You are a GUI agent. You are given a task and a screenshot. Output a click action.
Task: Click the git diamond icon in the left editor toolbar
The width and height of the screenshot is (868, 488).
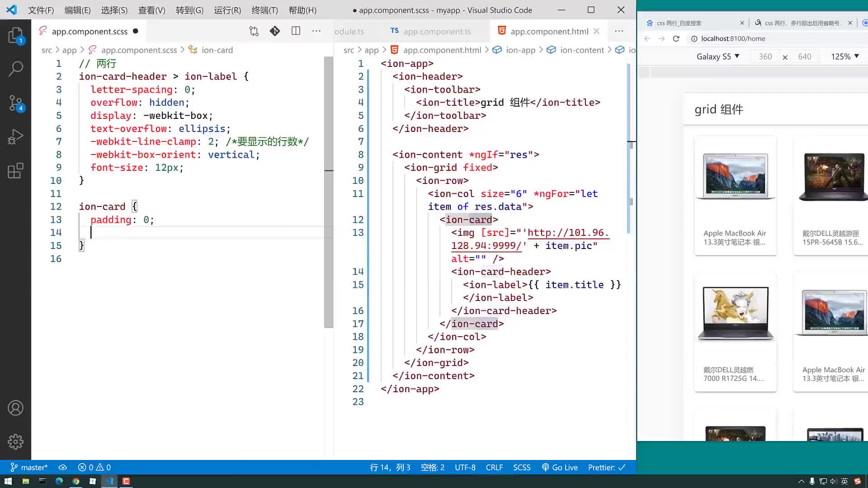275,31
